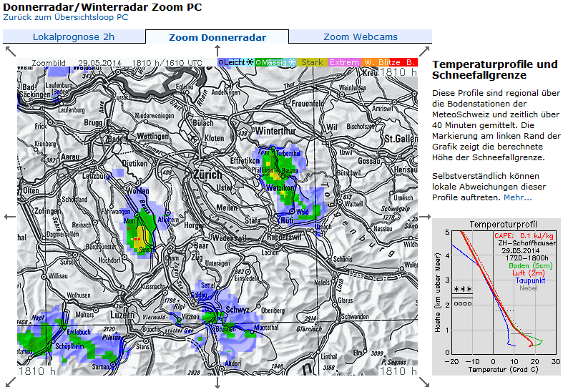Pan the radar map south with the down arrow
The height and width of the screenshot is (392, 568).
(217, 383)
